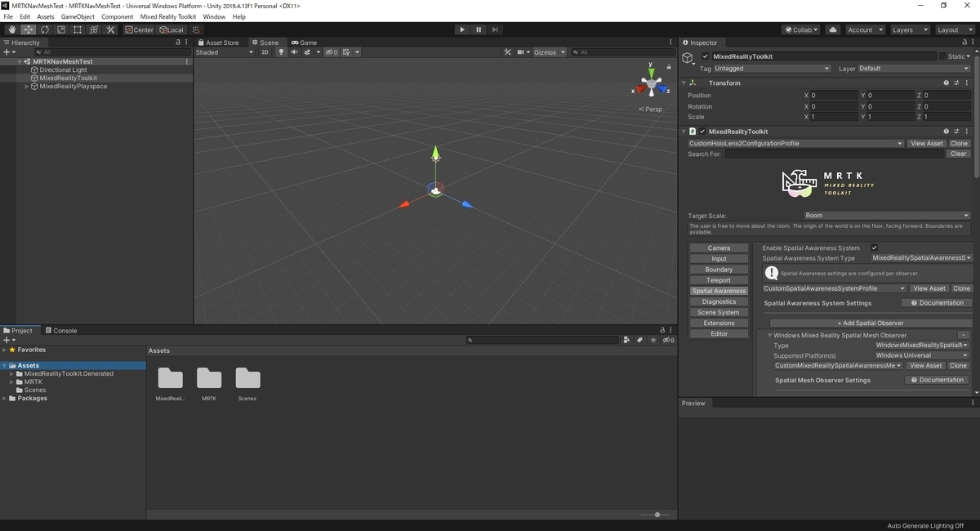Image resolution: width=980 pixels, height=531 pixels.
Task: Toggle scene effects icon
Action: pyautogui.click(x=308, y=52)
